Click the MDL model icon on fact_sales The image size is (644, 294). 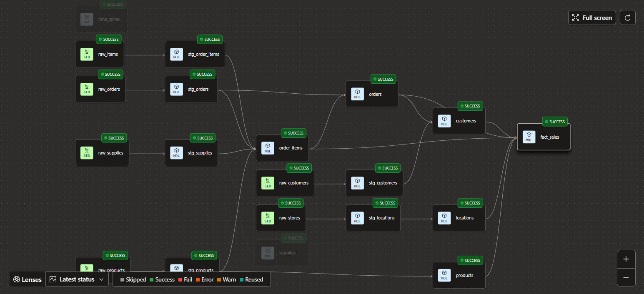tap(529, 137)
